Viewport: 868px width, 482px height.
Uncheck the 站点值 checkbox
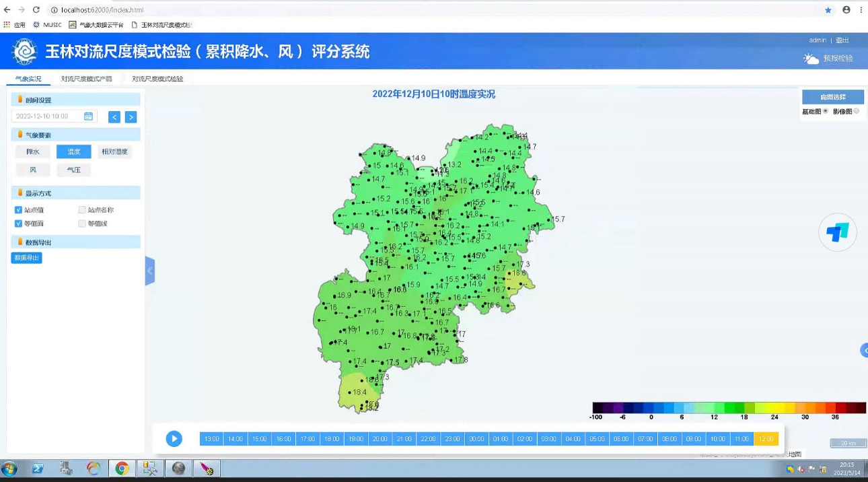(19, 210)
